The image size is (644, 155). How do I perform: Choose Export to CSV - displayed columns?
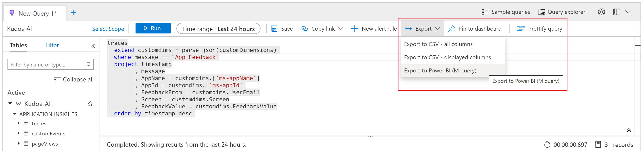pyautogui.click(x=453, y=57)
